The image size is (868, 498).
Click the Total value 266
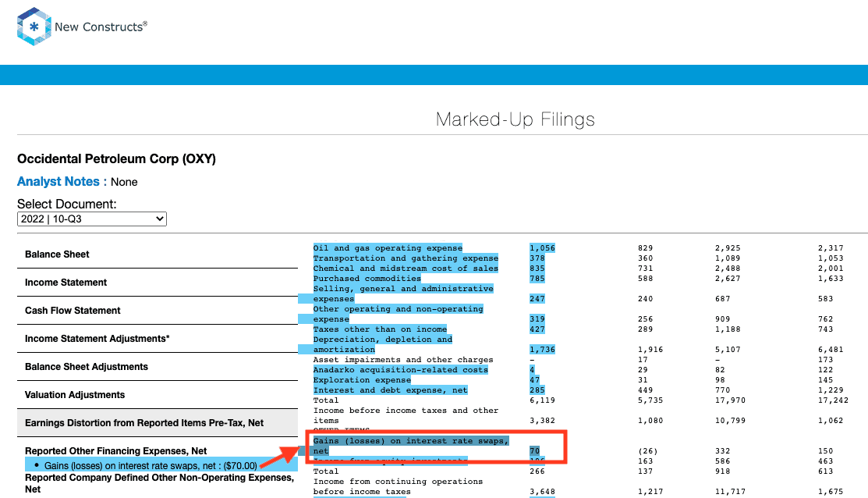click(x=537, y=471)
